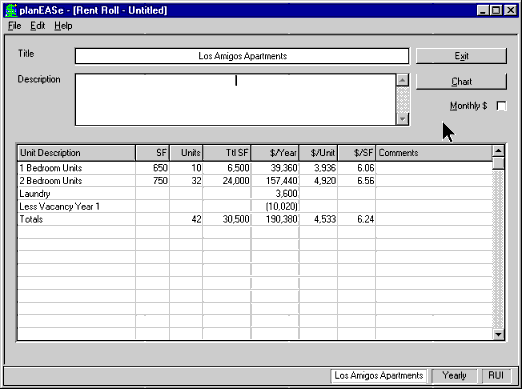Select the Totals row label

point(77,219)
